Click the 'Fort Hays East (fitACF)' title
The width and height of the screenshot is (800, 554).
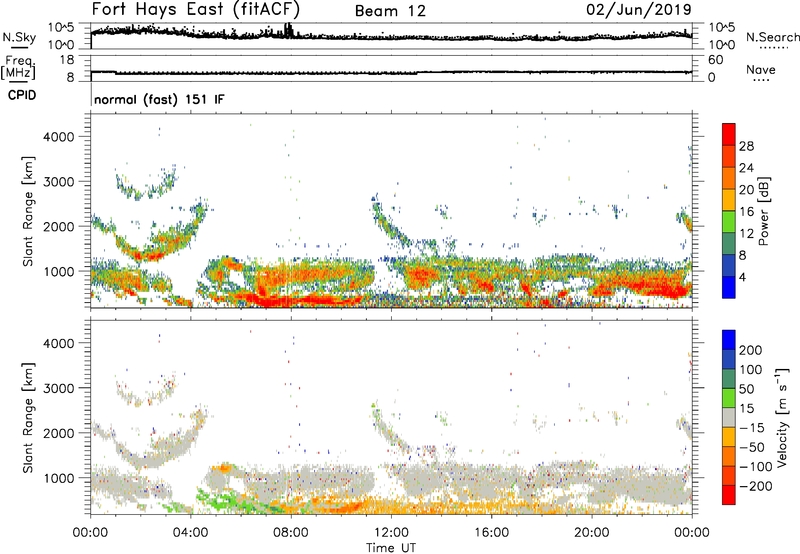[x=195, y=9]
